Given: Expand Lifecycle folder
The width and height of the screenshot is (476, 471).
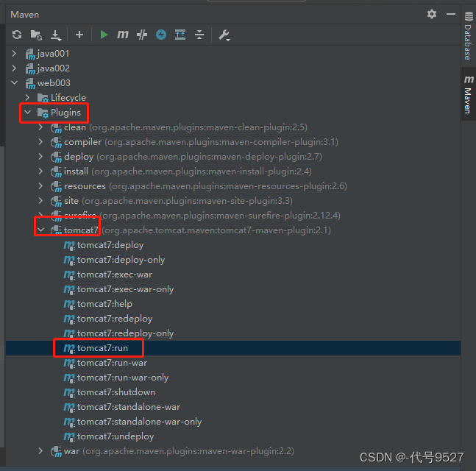Looking at the screenshot, I should pyautogui.click(x=27, y=97).
